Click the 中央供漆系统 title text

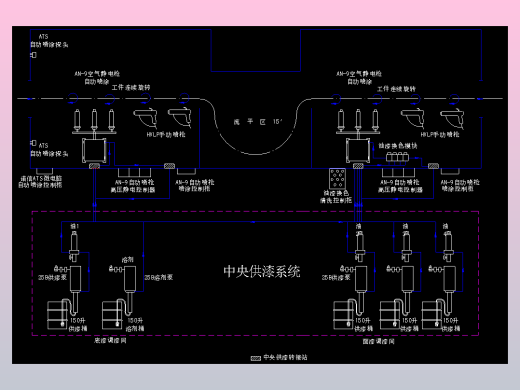[x=262, y=272]
